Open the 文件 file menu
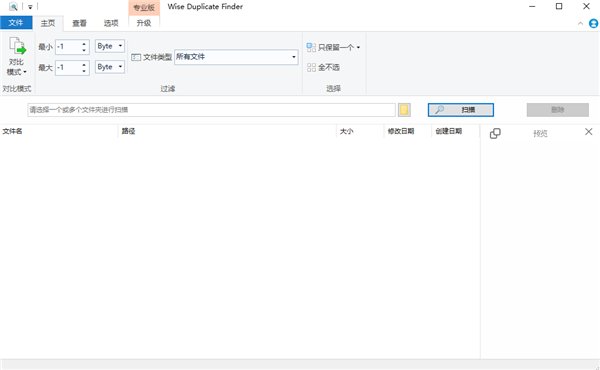 point(16,23)
